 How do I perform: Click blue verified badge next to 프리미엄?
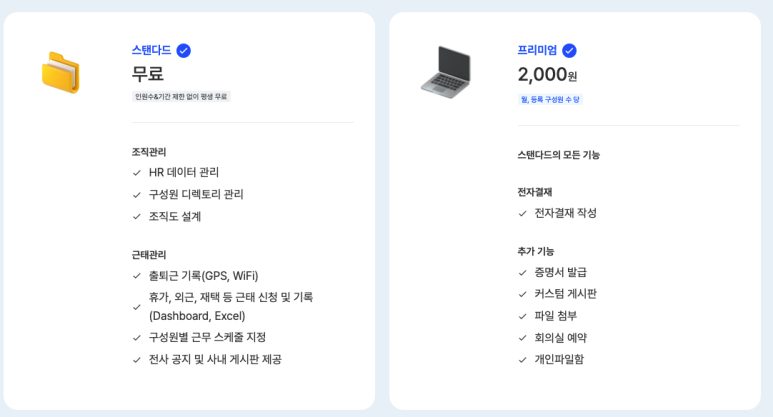pos(569,51)
